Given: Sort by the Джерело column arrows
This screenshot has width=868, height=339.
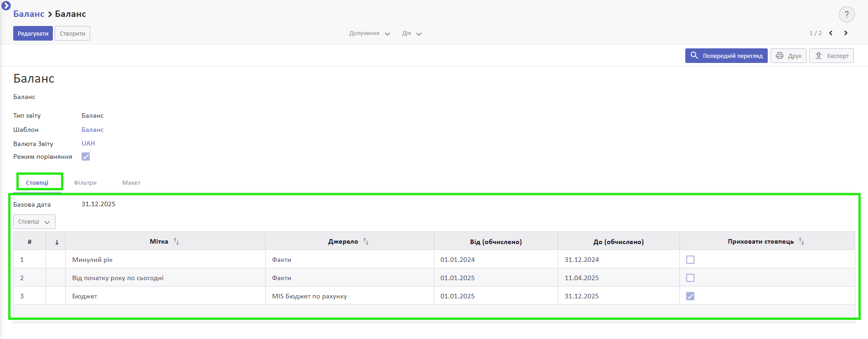Looking at the screenshot, I should pos(366,241).
